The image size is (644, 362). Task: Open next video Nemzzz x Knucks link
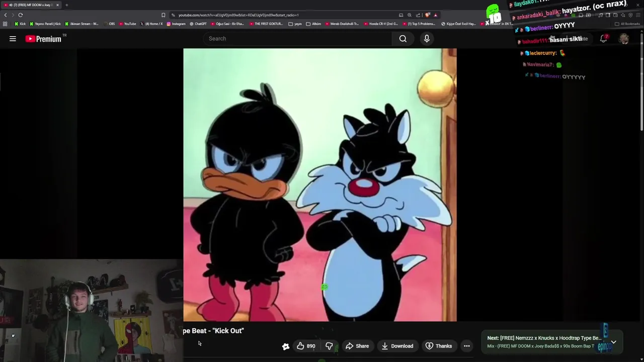(544, 338)
